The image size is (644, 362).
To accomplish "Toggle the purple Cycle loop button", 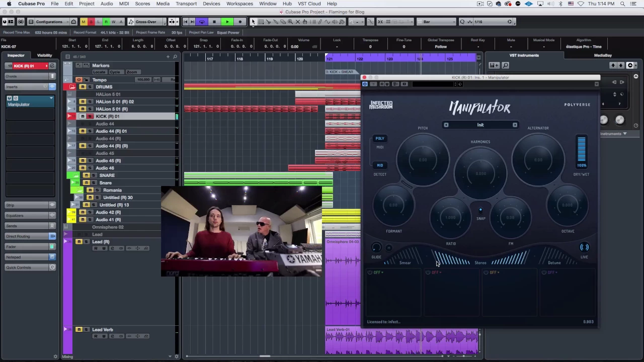I will 202,22.
